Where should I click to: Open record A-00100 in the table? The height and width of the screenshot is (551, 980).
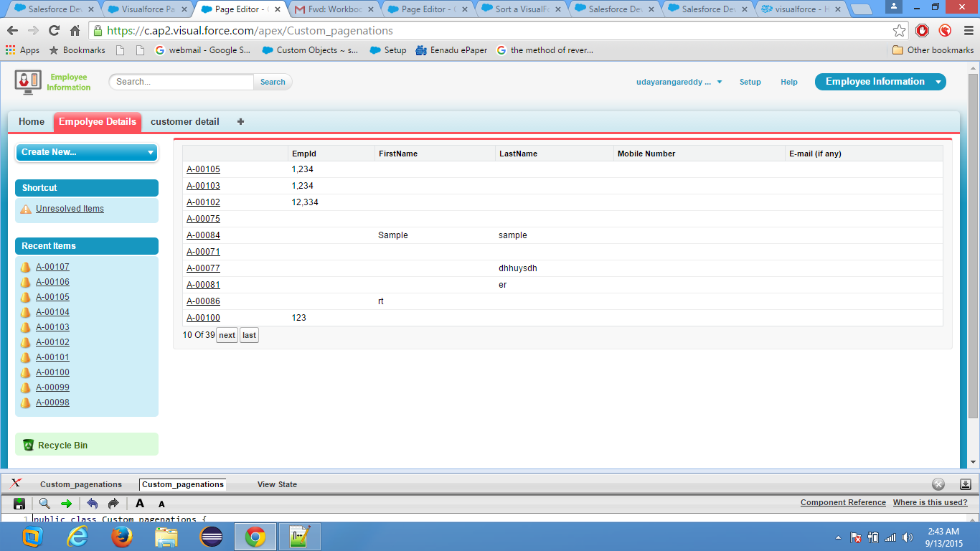coord(203,318)
